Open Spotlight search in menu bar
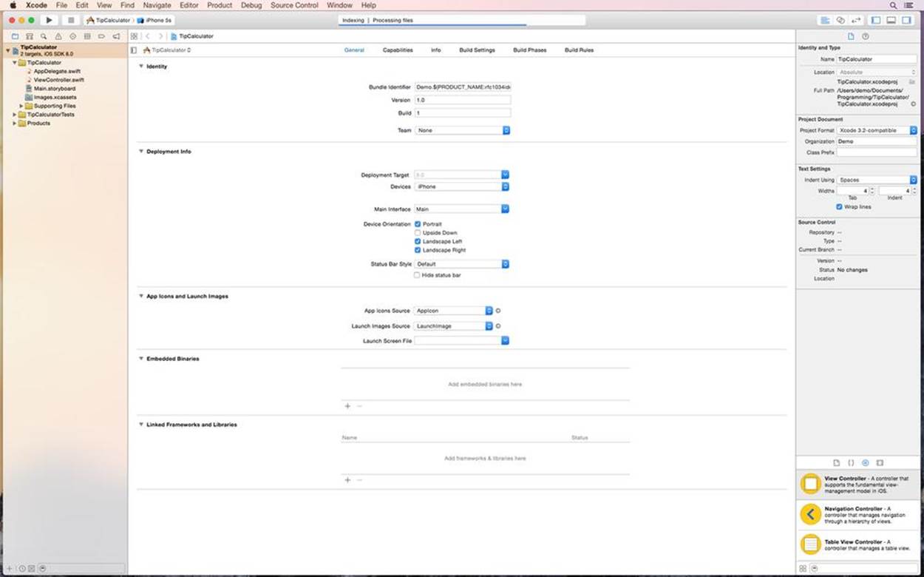Viewport: 924px width, 577px height. pyautogui.click(x=894, y=5)
